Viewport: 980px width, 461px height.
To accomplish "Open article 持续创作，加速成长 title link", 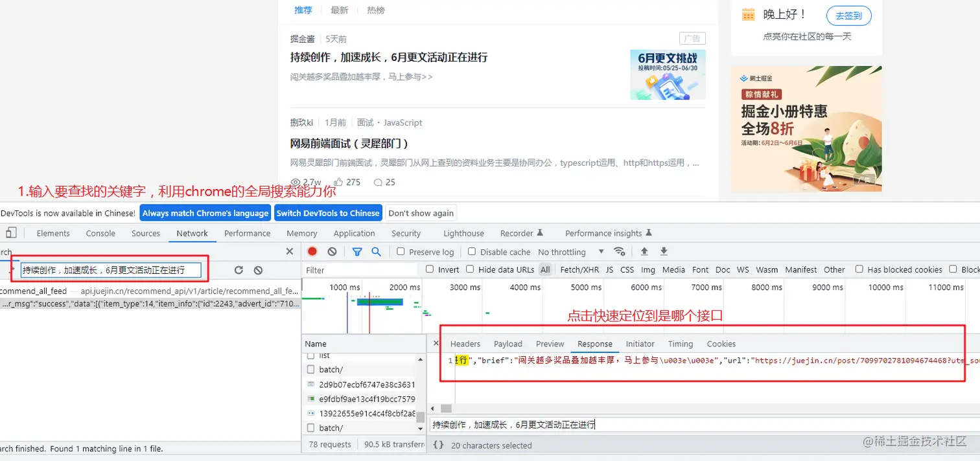I will (x=389, y=57).
